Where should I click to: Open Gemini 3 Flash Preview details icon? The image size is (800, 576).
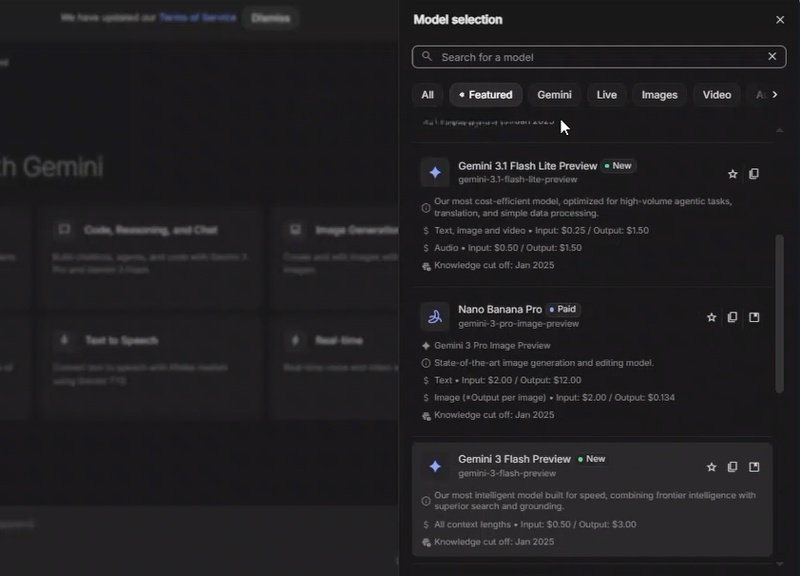754,467
